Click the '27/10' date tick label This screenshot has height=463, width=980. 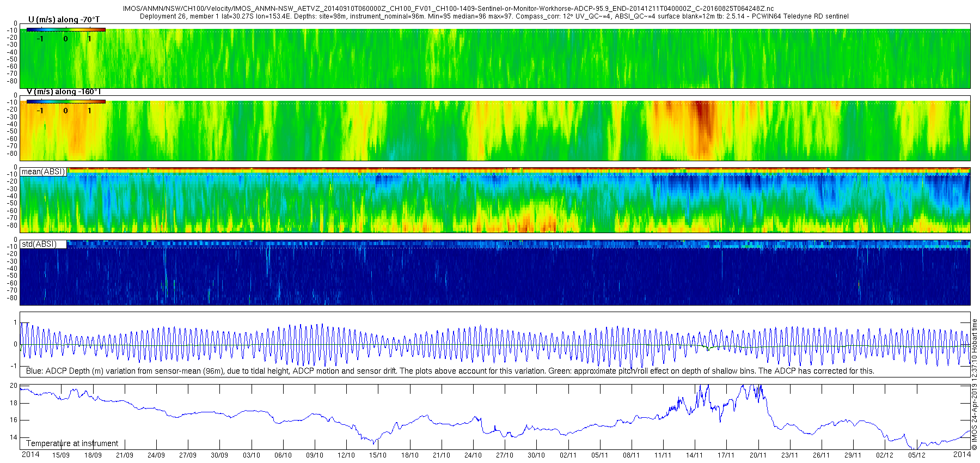click(x=504, y=455)
